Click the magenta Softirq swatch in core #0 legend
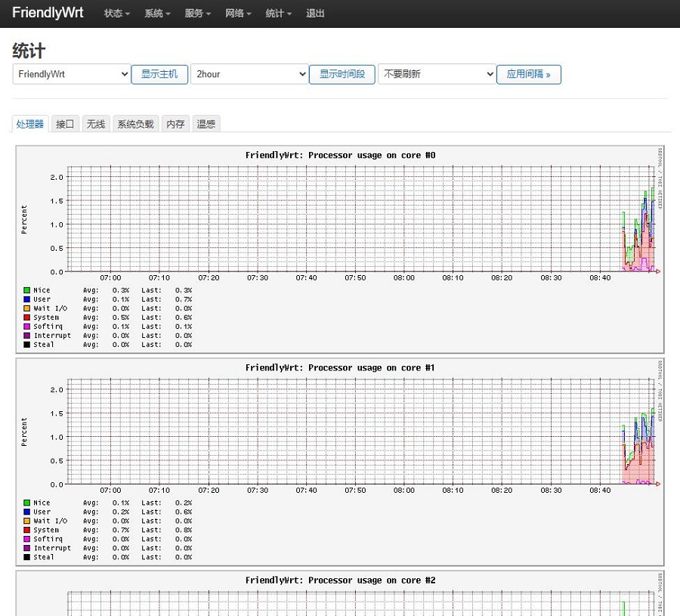680x616 pixels. tap(27, 327)
